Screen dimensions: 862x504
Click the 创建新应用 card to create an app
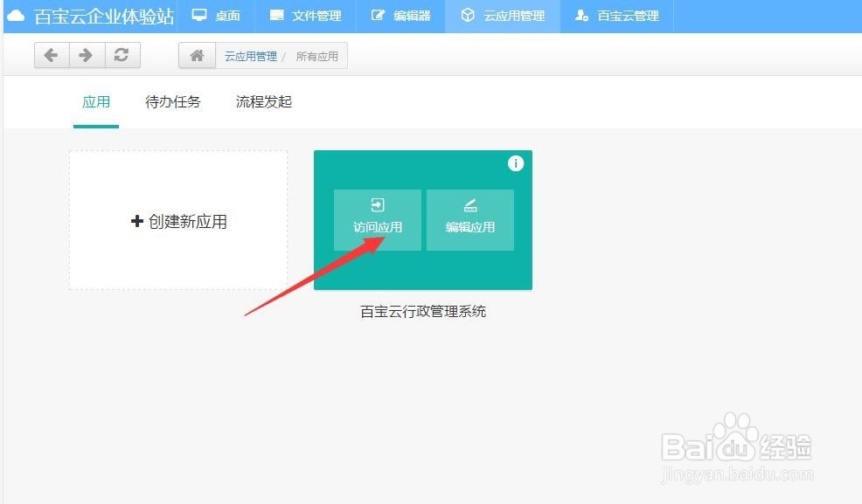177,220
